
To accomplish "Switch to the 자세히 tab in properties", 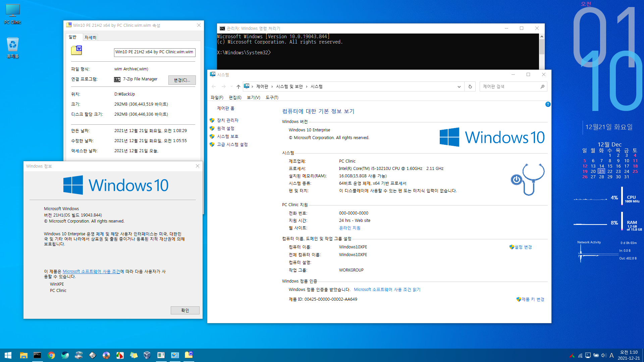I will click(x=90, y=38).
